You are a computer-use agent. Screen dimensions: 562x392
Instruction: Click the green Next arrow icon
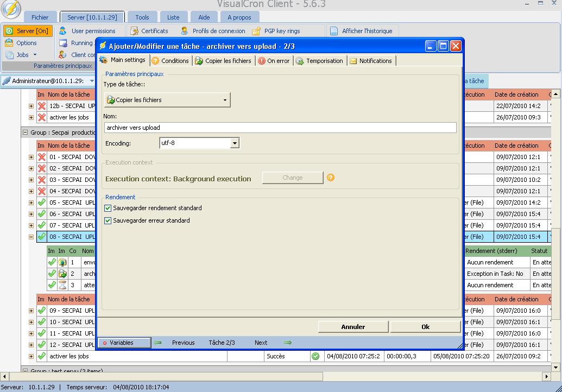(x=288, y=343)
